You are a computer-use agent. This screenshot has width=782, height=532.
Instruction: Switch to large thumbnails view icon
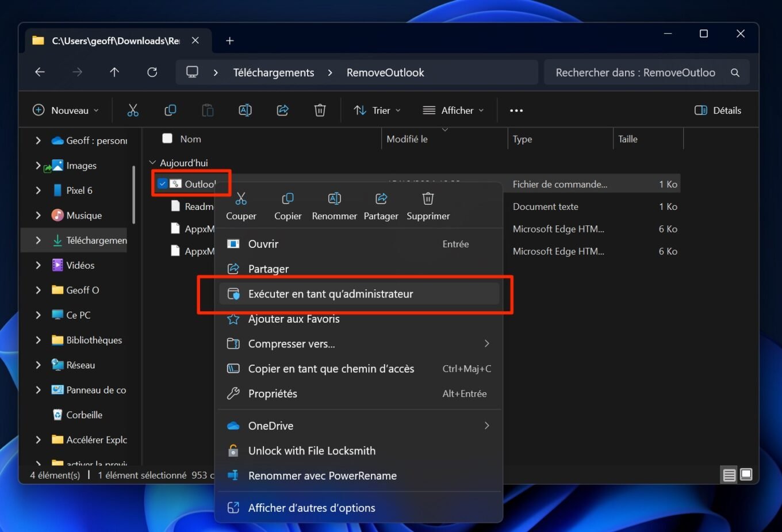[x=746, y=475]
